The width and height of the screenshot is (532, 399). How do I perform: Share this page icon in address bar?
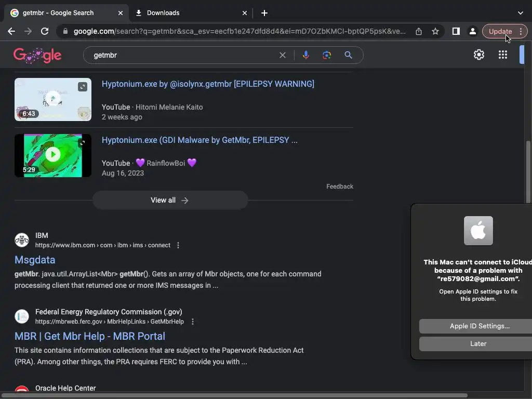click(419, 31)
